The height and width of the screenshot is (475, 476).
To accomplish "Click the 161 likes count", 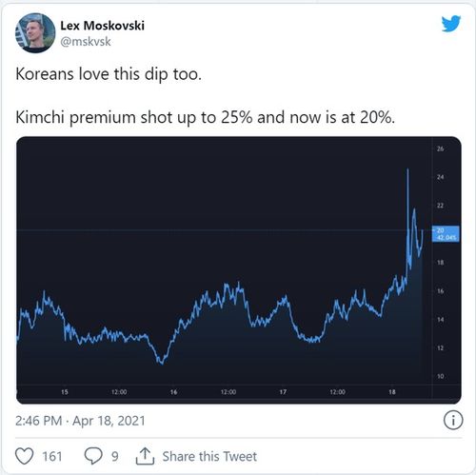I will 52,456.
